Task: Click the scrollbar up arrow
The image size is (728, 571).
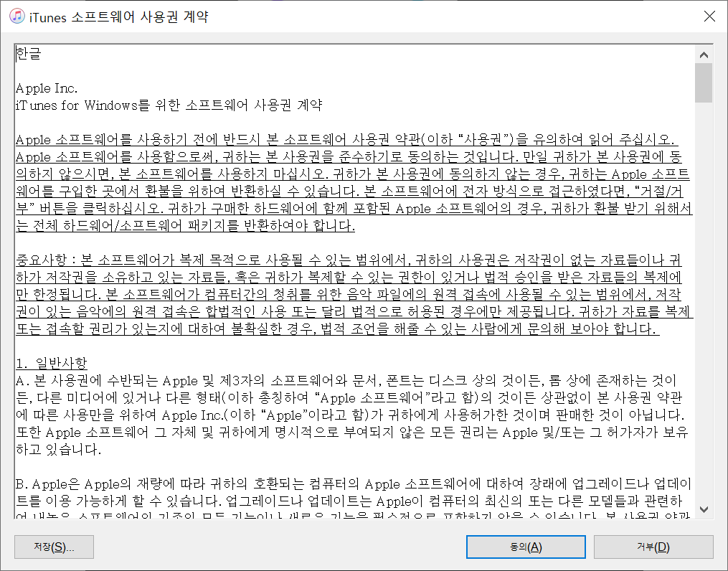Action: click(x=704, y=55)
